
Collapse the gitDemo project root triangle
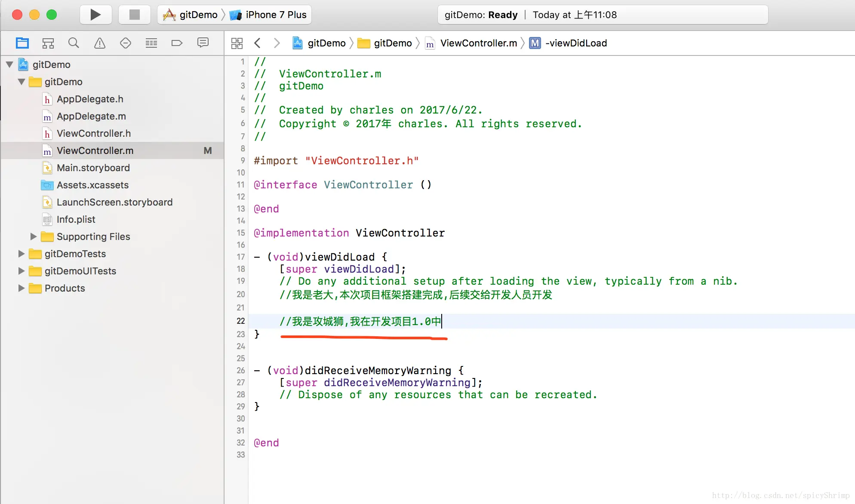(9, 65)
